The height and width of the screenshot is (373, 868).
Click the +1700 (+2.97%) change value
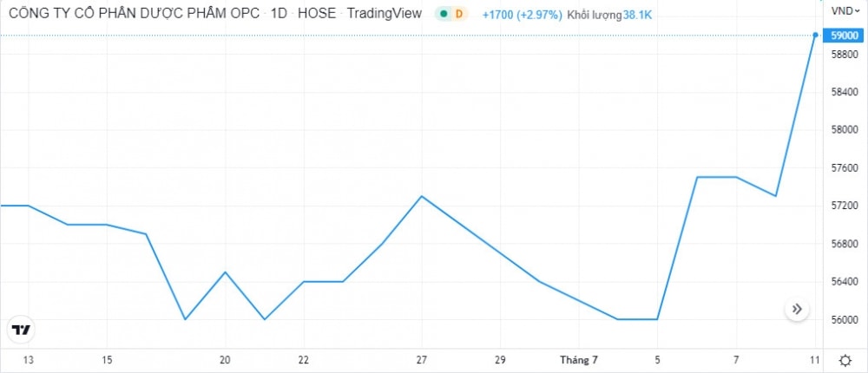[523, 15]
